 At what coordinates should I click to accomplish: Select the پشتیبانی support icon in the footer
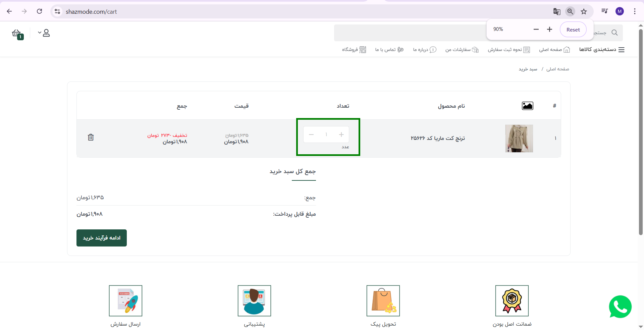point(254,301)
